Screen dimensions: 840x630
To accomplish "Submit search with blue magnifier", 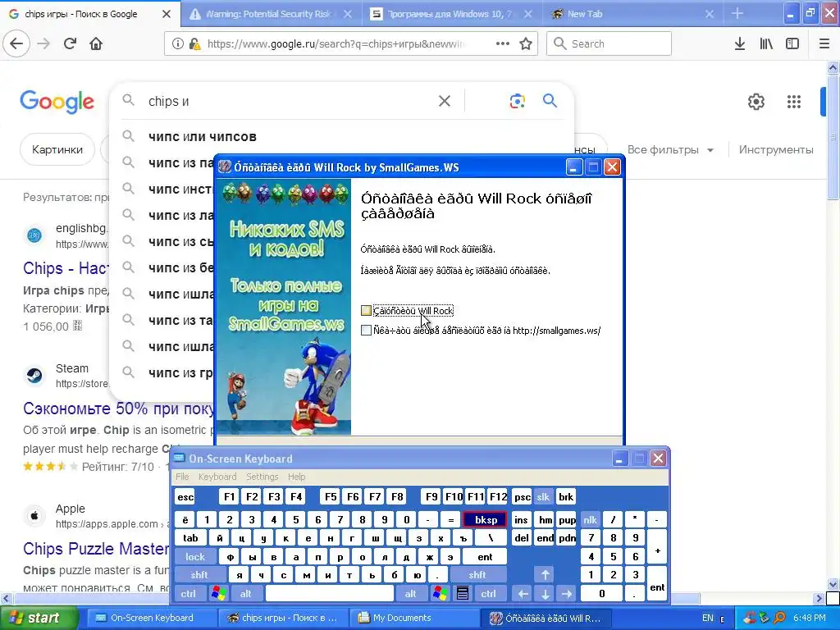I will pos(550,100).
